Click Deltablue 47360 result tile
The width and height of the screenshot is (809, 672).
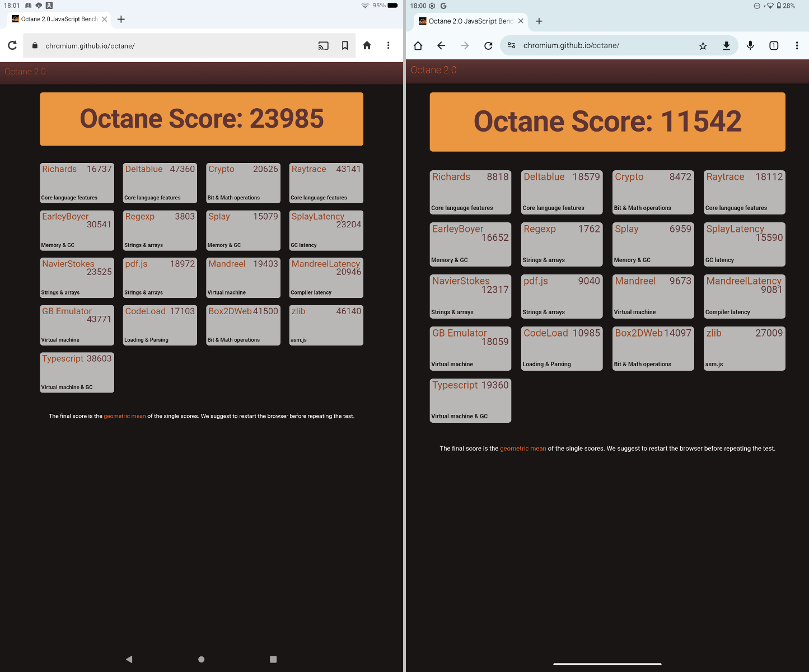tap(160, 183)
